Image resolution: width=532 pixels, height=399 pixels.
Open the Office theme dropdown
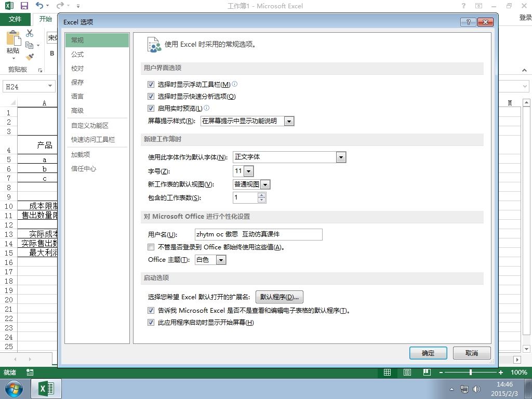[221, 260]
